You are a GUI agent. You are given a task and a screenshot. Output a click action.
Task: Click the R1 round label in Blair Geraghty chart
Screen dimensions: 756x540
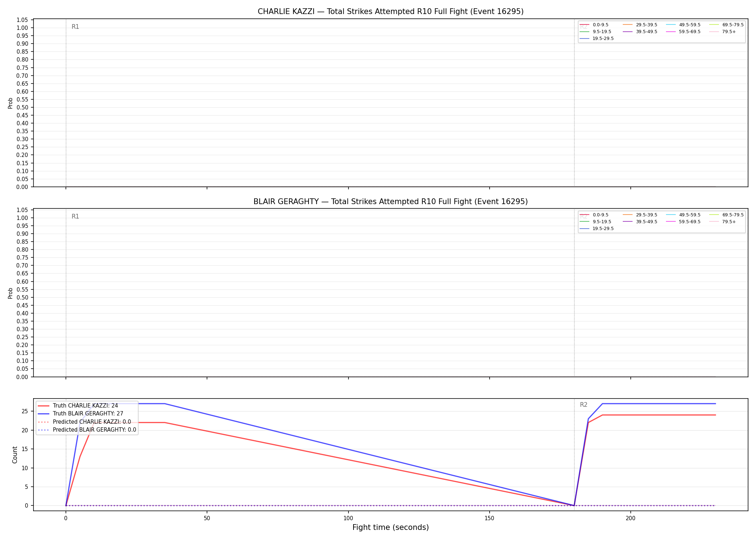click(75, 216)
